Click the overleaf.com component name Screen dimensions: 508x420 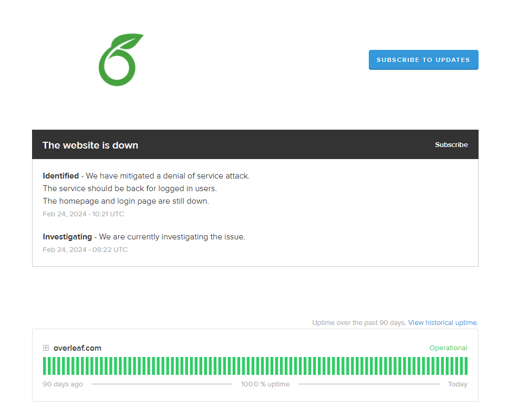[x=77, y=348]
